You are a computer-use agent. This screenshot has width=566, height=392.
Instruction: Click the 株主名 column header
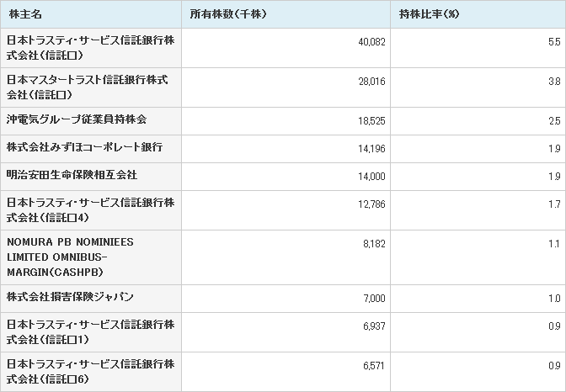(x=91, y=14)
